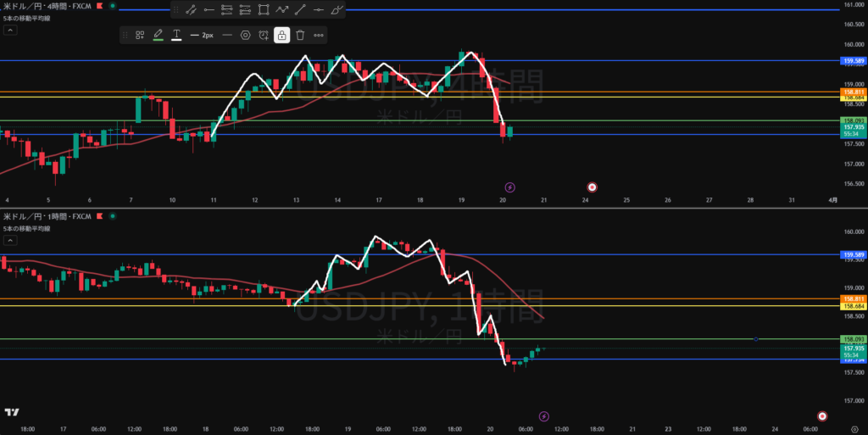
Task: Select the path zigzag drawing tool
Action: [x=282, y=10]
